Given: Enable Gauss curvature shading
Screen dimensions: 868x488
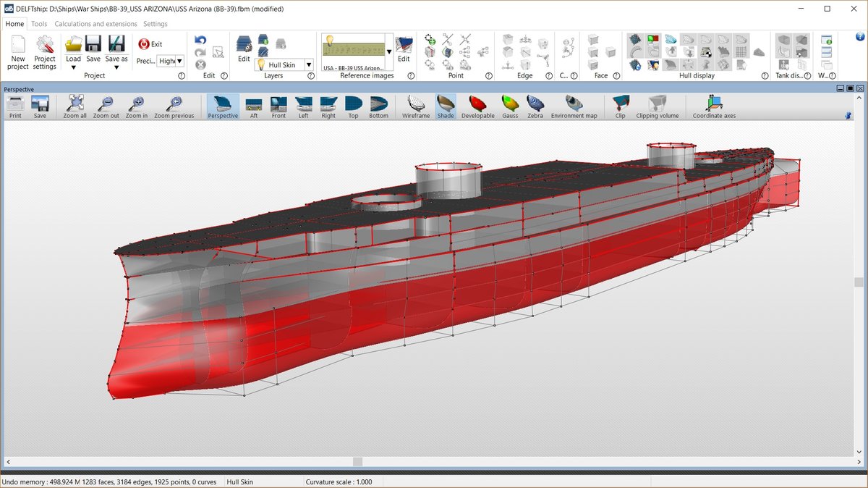Looking at the screenshot, I should click(510, 106).
